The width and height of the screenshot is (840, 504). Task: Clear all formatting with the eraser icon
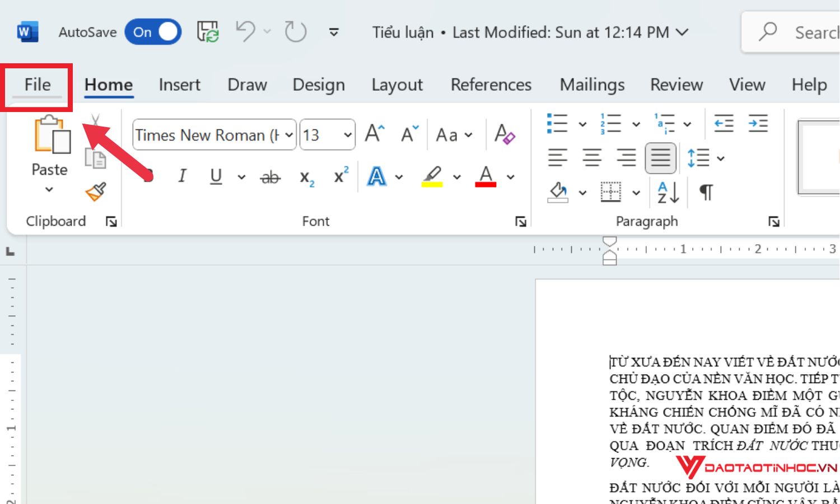click(505, 134)
